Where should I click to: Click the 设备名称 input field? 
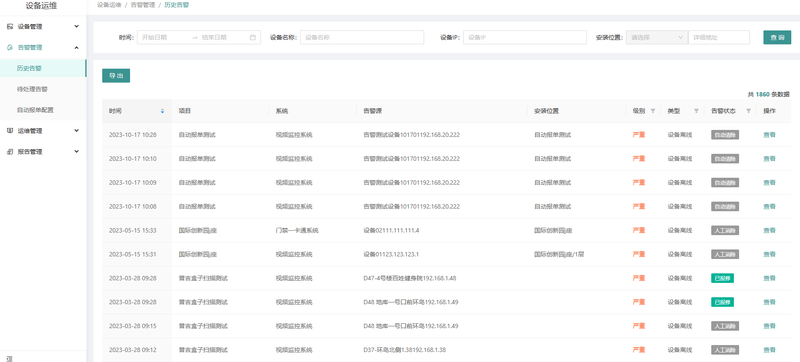(362, 37)
